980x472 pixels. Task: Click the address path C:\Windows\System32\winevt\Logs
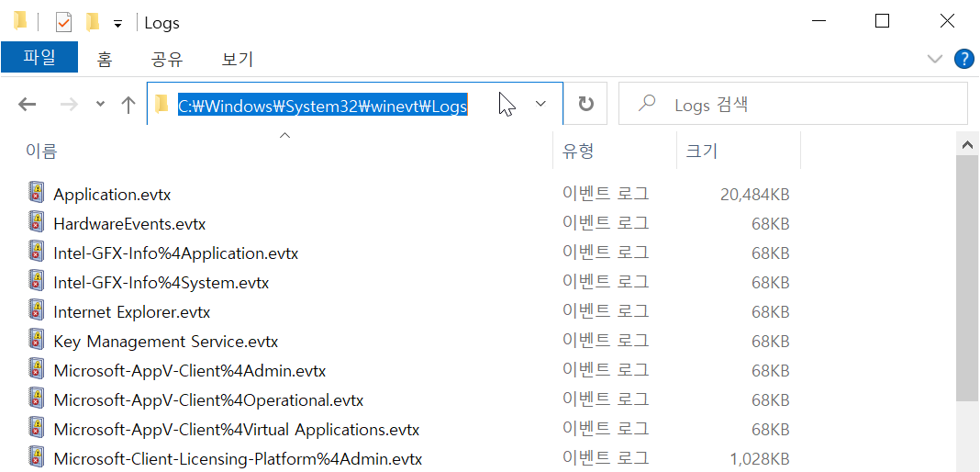pos(322,107)
